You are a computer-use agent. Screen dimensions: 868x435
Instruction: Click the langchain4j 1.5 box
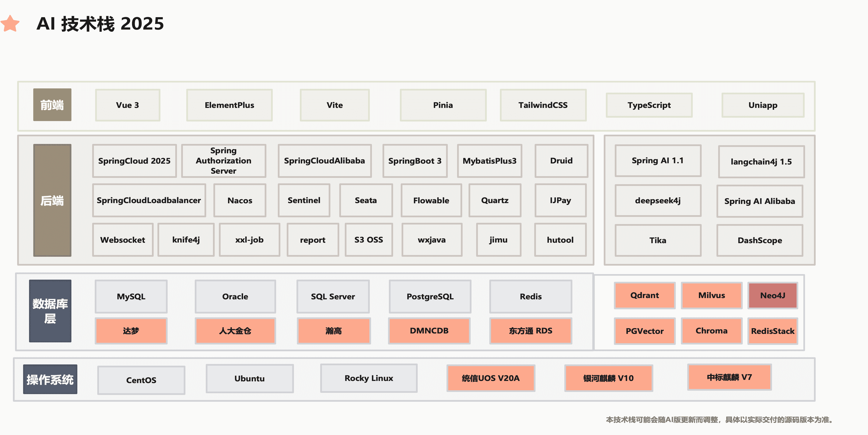click(x=761, y=162)
